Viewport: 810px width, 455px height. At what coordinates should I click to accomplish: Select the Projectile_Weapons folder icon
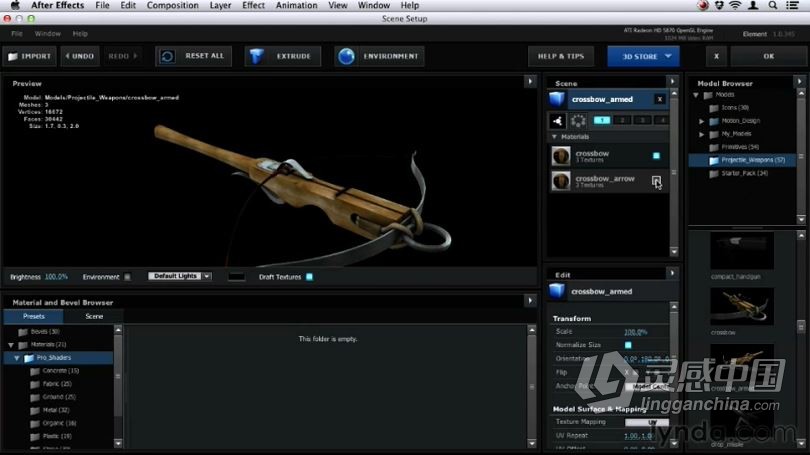pos(714,160)
